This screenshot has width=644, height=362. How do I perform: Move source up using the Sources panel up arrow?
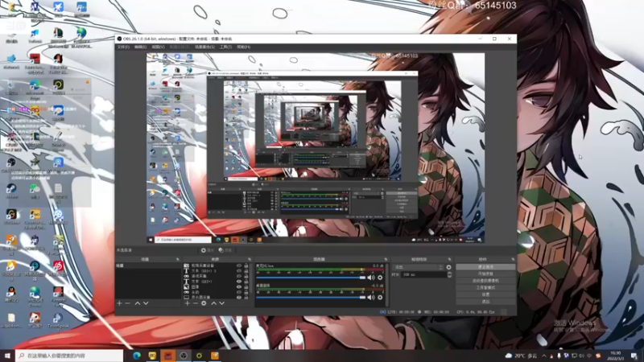pyautogui.click(x=213, y=303)
